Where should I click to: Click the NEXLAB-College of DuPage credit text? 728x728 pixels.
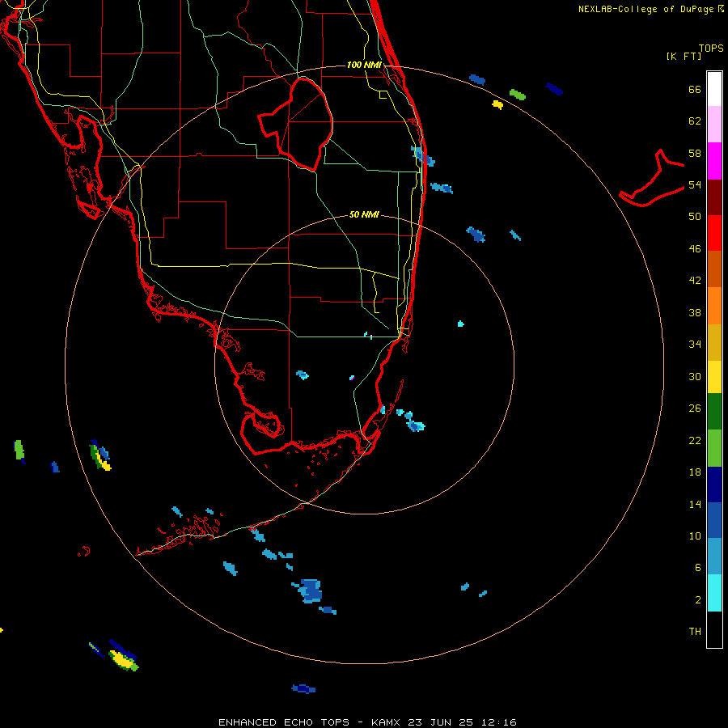coord(645,9)
